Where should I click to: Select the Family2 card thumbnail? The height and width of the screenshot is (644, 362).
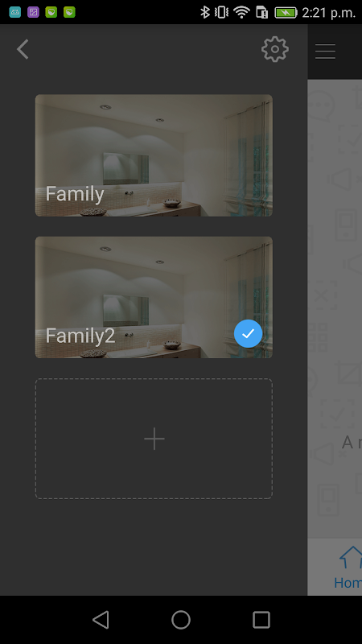pyautogui.click(x=154, y=297)
